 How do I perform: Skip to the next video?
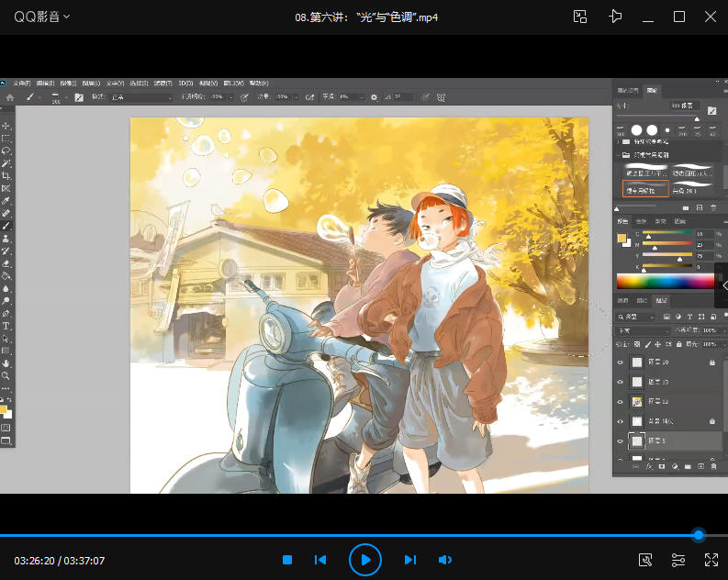pyautogui.click(x=410, y=560)
